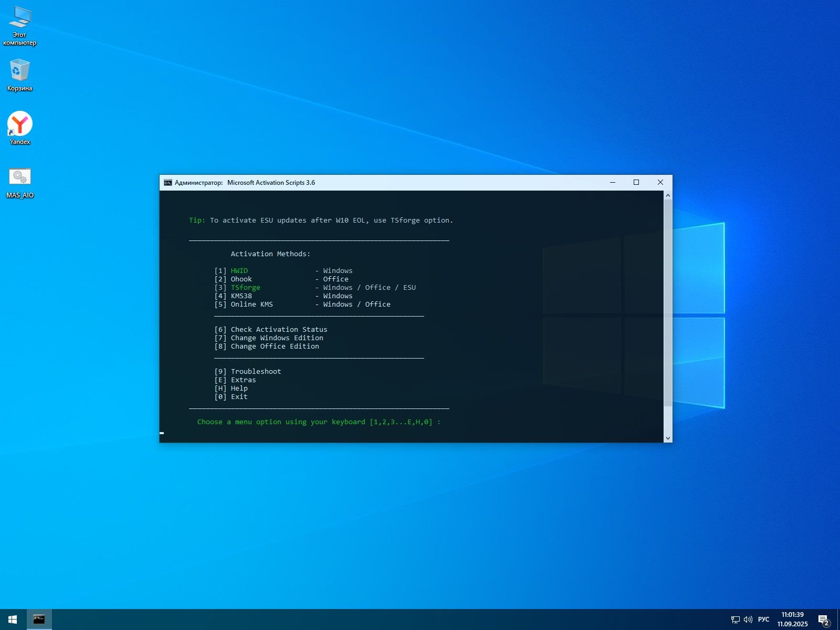
Task: Minimize the Microsoft Activation Scripts window
Action: (x=612, y=183)
